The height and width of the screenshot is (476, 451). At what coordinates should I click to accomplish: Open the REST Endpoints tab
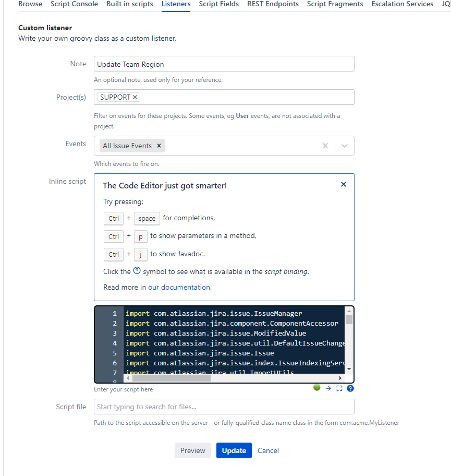click(x=273, y=4)
